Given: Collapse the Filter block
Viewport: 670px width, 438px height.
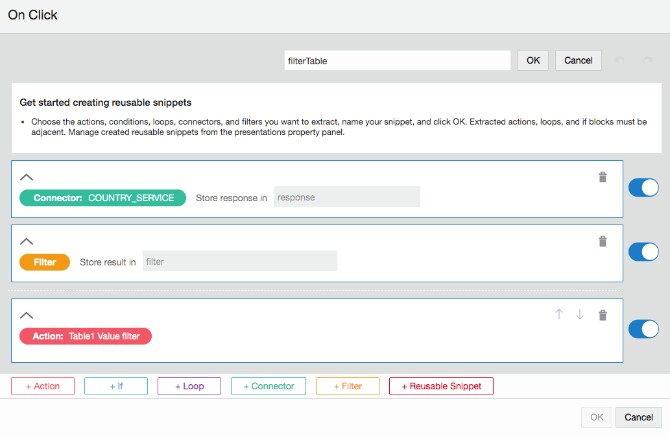Looking at the screenshot, I should coord(27,241).
